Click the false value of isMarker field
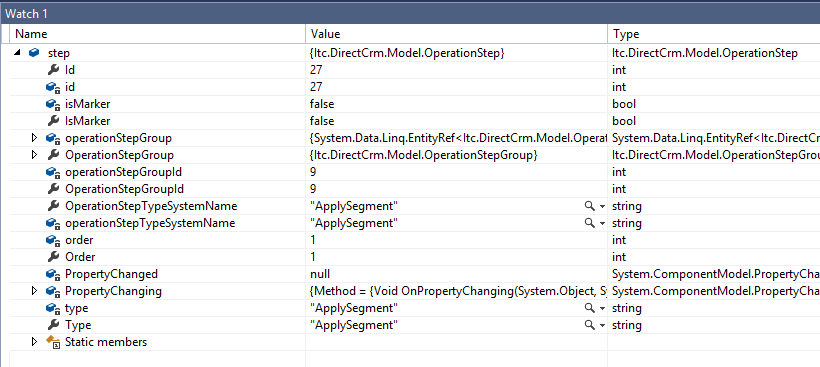 322,104
